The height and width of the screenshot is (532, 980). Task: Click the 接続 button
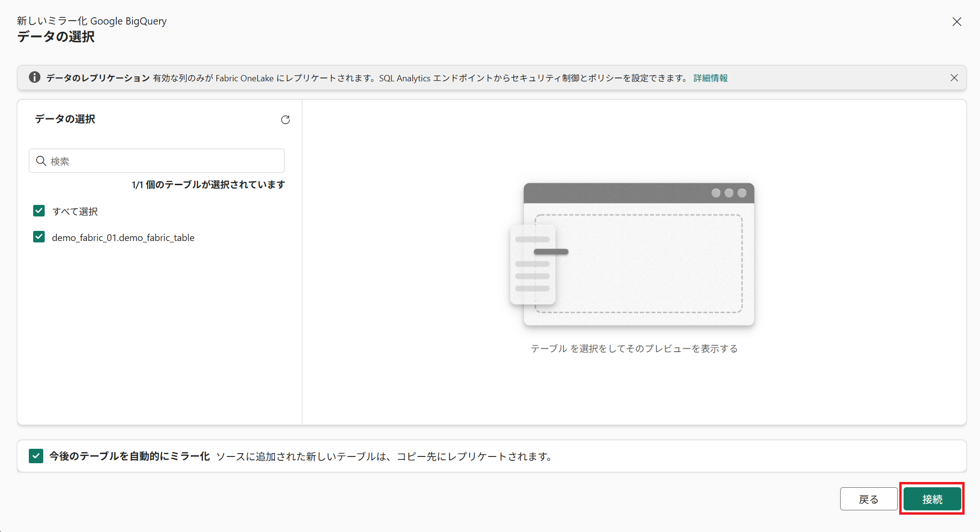(932, 499)
